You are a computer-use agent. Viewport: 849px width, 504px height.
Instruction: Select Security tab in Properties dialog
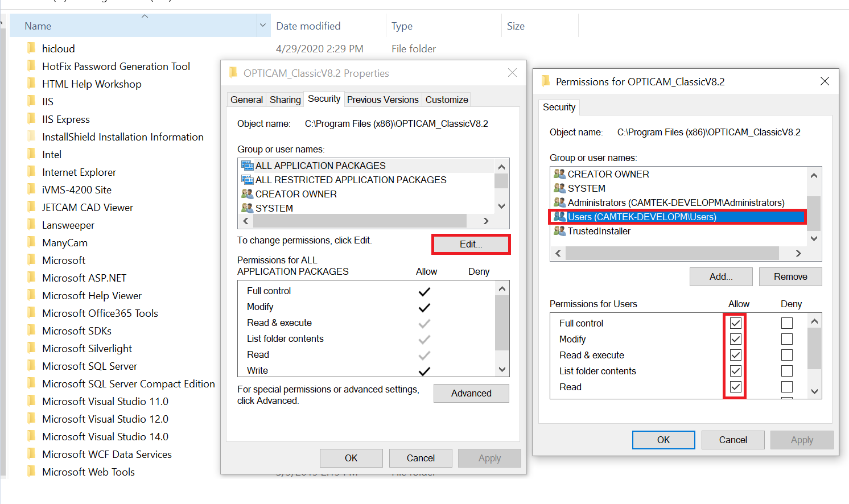click(x=324, y=98)
